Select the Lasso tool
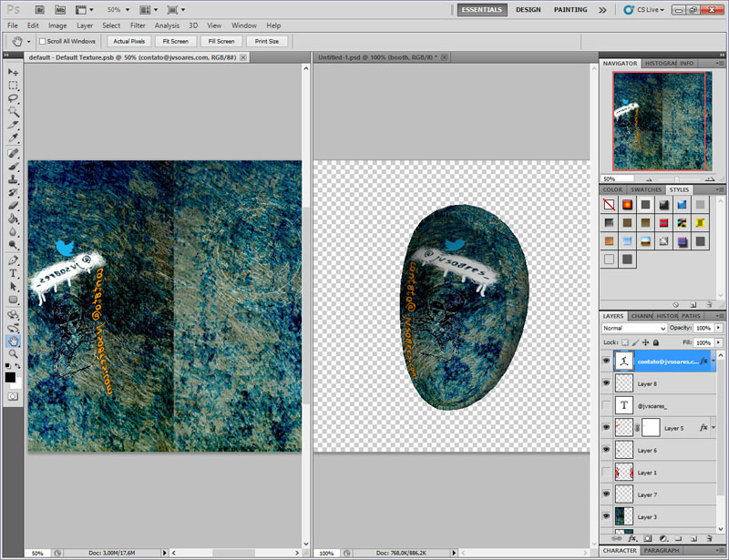The height and width of the screenshot is (560, 729). click(x=13, y=97)
